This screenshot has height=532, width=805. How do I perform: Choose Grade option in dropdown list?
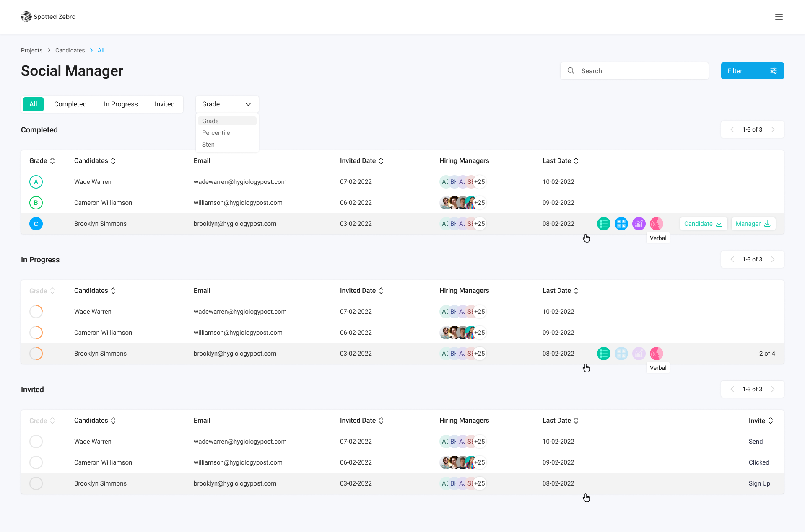coord(227,121)
